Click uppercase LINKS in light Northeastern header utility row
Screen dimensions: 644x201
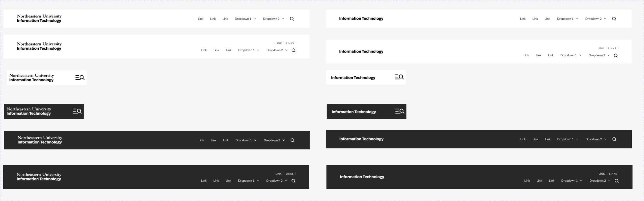(x=290, y=43)
